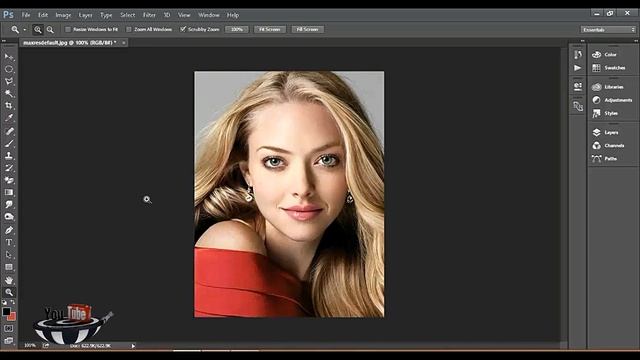Uncheck the Scrubby Zoom checkbox
This screenshot has width=640, height=360.
(183, 29)
